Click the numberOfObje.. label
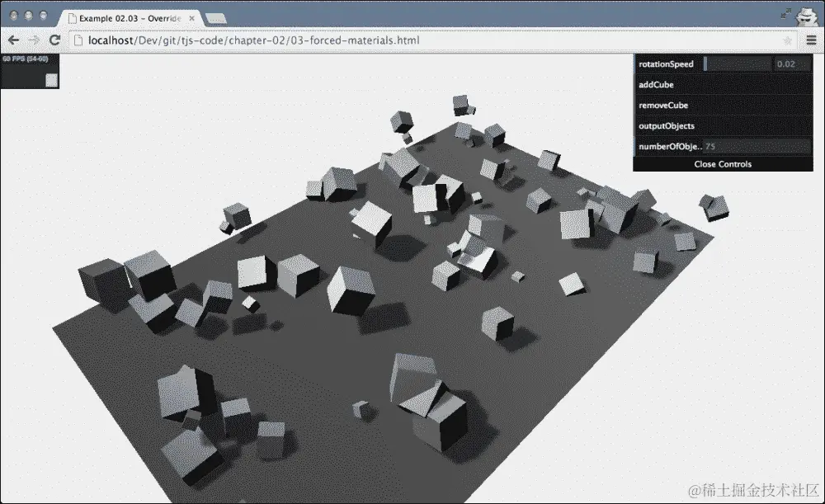Viewport: 825px width, 504px height. click(x=670, y=146)
